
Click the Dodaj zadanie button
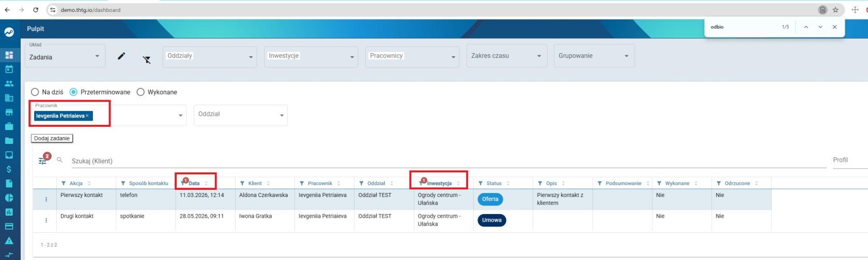52,138
